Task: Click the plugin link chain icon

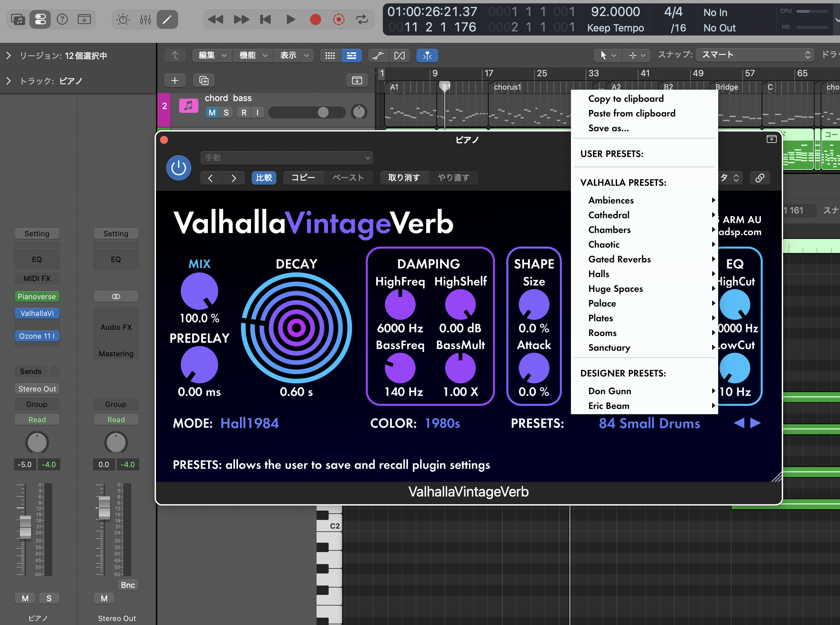Action: coord(759,178)
